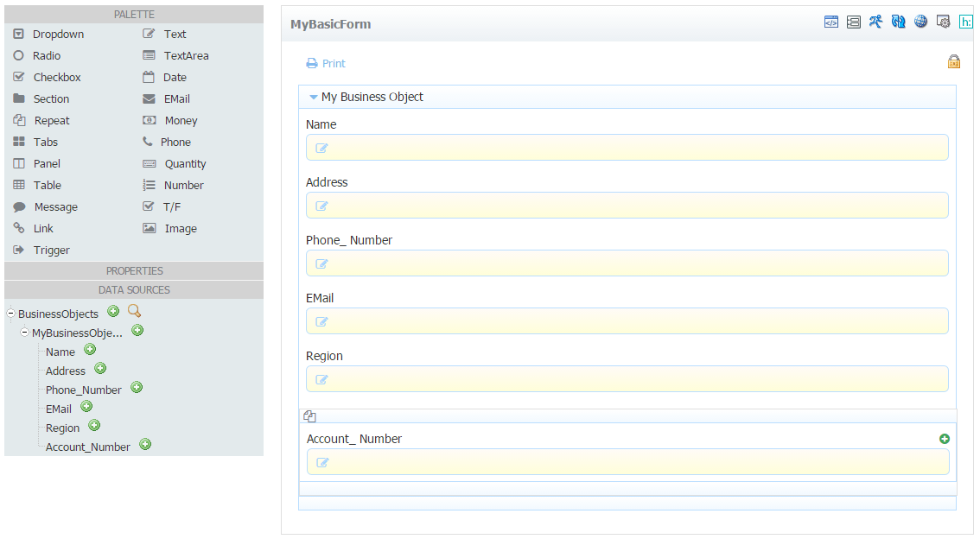Screen dimensions: 980x539
Task: Click the green plus next to Region
Action: point(93,425)
